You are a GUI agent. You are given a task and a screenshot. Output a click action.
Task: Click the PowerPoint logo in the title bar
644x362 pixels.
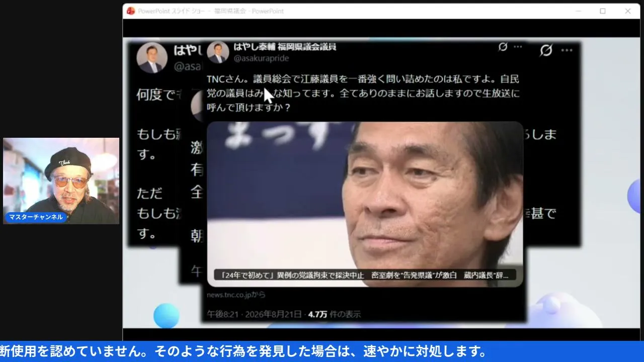[x=131, y=11]
